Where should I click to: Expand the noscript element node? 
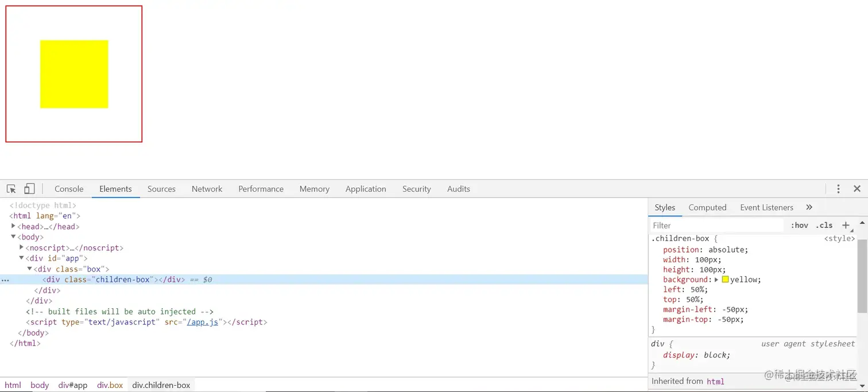22,247
